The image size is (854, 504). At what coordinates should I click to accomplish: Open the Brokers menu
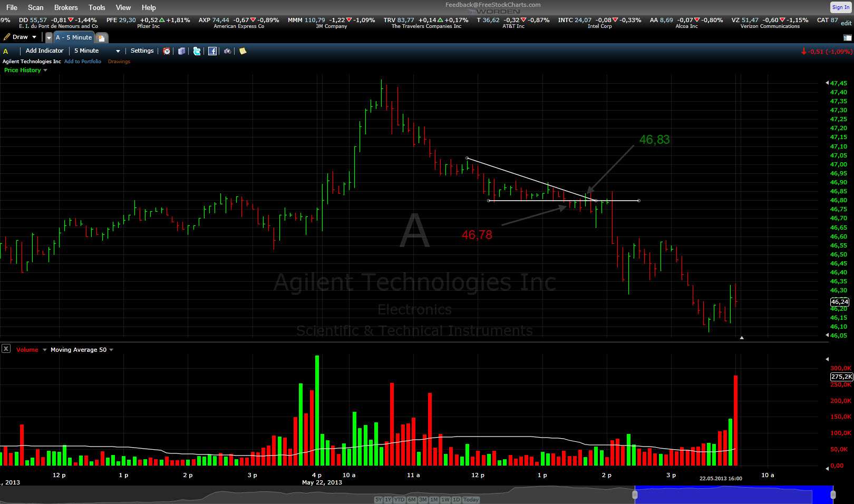pyautogui.click(x=66, y=7)
